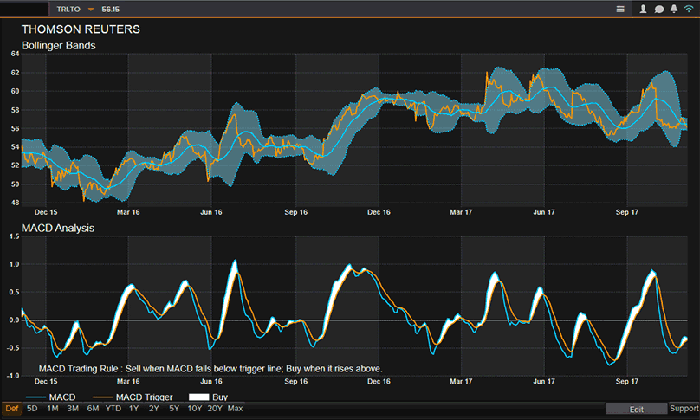Click the 56.16 price value
The height and width of the screenshot is (420, 700).
pos(110,9)
